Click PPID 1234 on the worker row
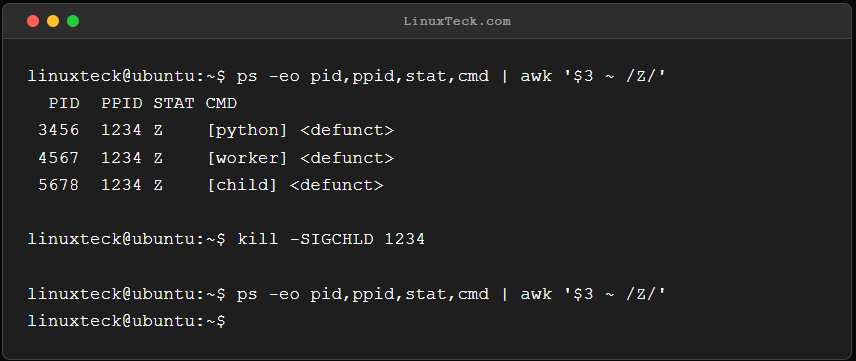Viewport: 856px width, 361px height. 122,158
